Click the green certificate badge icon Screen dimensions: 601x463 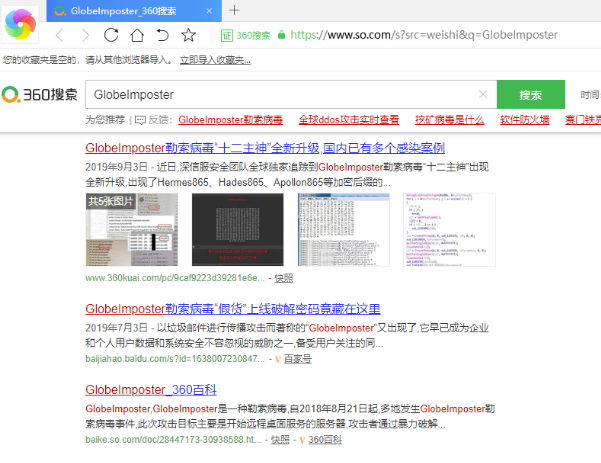[227, 36]
